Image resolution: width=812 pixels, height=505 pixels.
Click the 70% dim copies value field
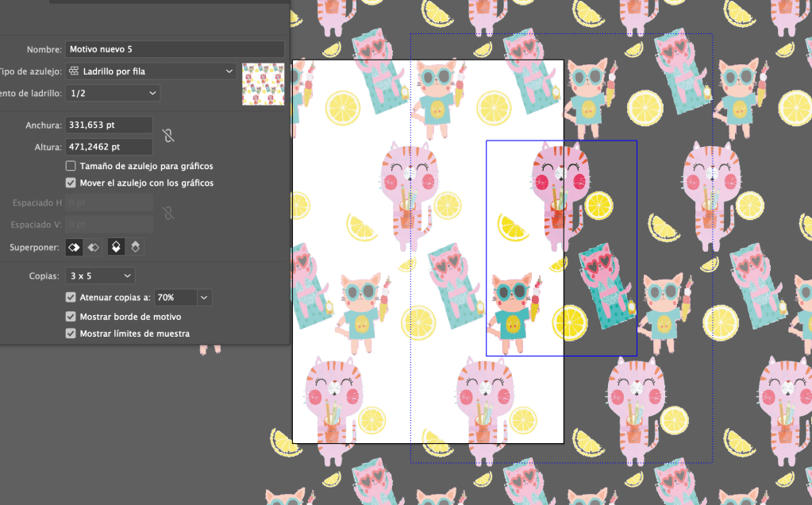(x=175, y=298)
